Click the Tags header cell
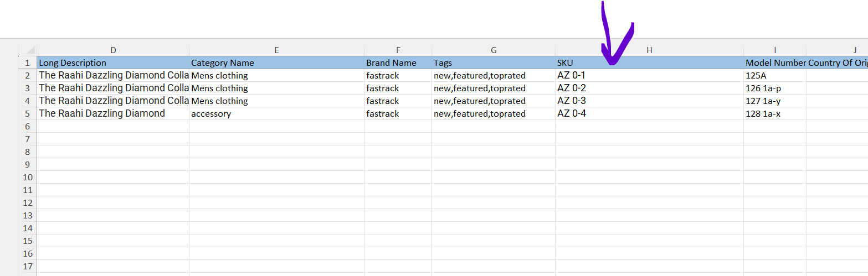Screen dimensions: 868x276 [494, 63]
